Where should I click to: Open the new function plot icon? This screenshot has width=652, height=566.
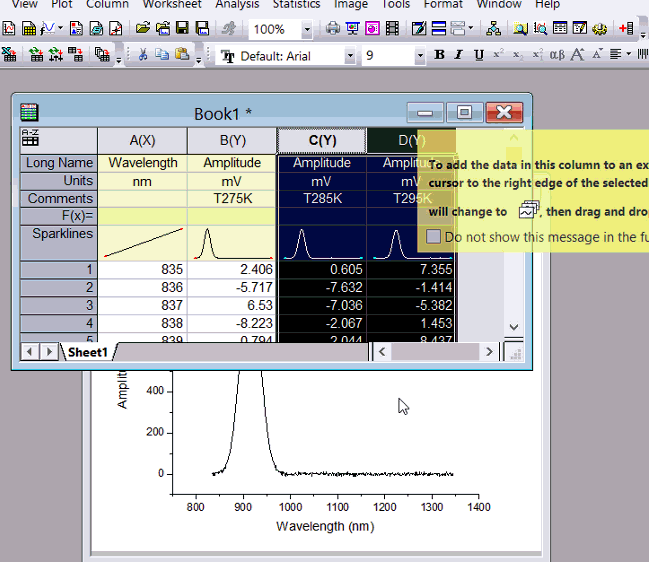pos(47,29)
